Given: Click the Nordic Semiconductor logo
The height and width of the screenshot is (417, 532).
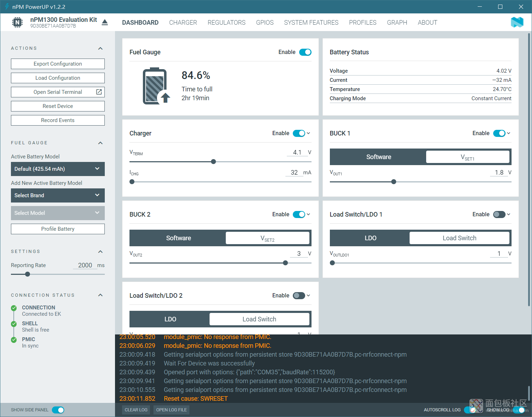Looking at the screenshot, I should pyautogui.click(x=517, y=22).
